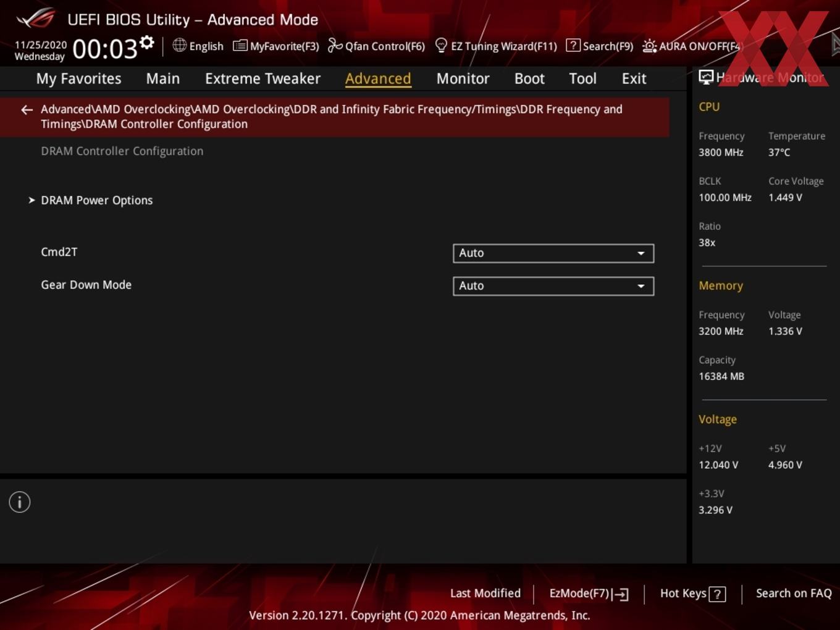Switch to My Favorites tab
The width and height of the screenshot is (840, 630).
click(78, 78)
